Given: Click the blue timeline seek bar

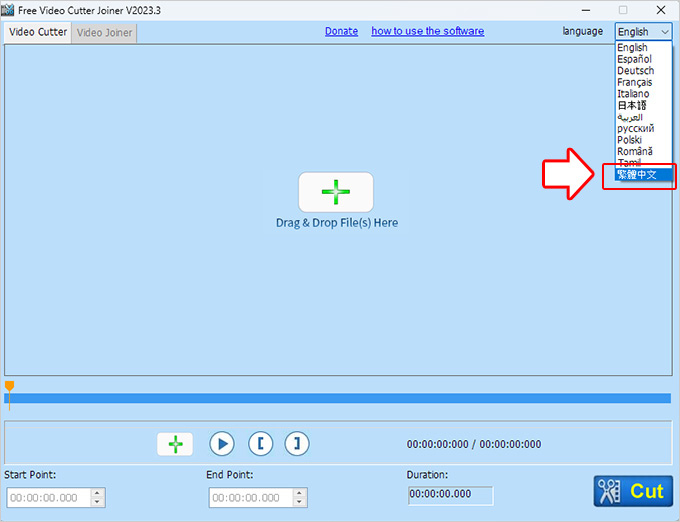Looking at the screenshot, I should click(x=337, y=398).
